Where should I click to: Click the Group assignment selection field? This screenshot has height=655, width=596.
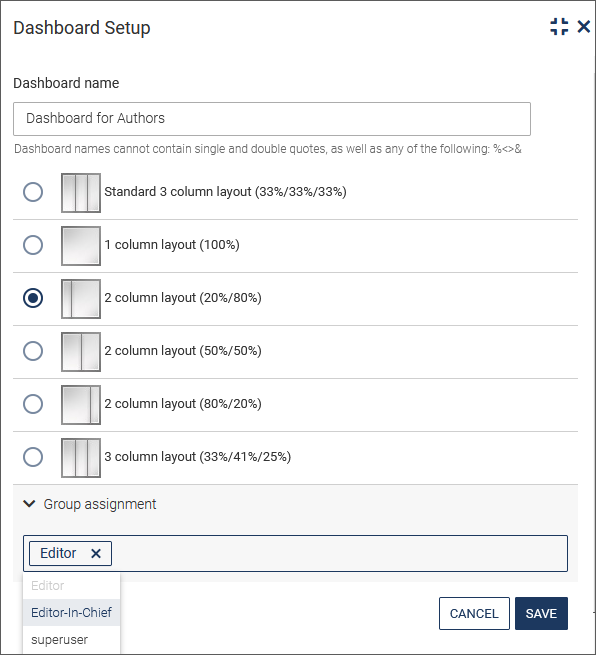point(295,553)
